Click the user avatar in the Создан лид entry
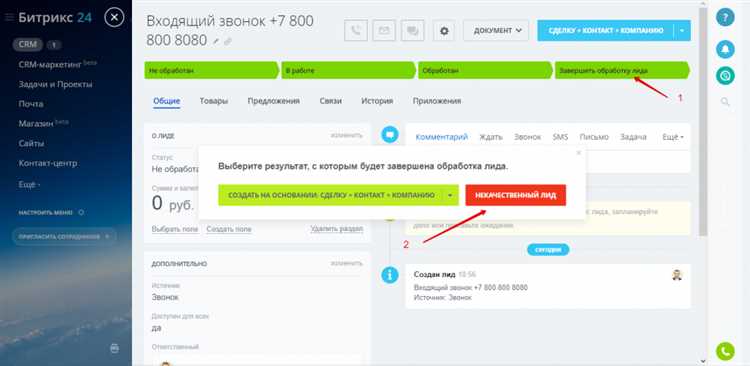 [x=677, y=275]
